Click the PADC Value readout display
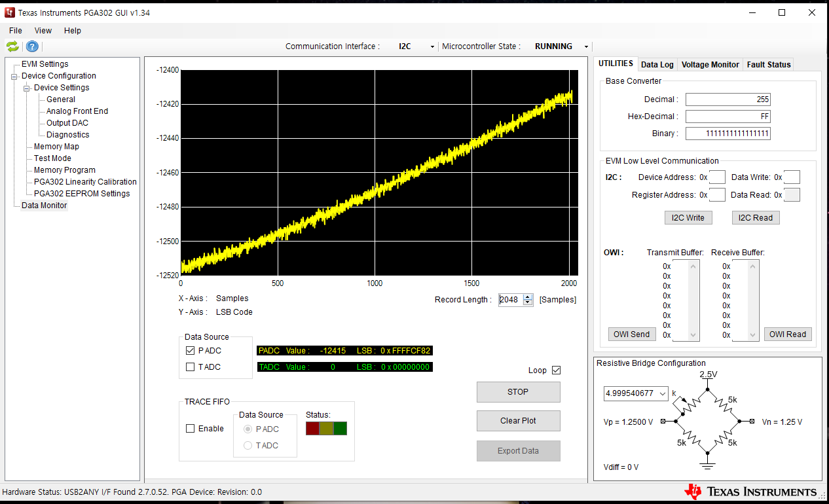The image size is (829, 504). click(x=344, y=351)
